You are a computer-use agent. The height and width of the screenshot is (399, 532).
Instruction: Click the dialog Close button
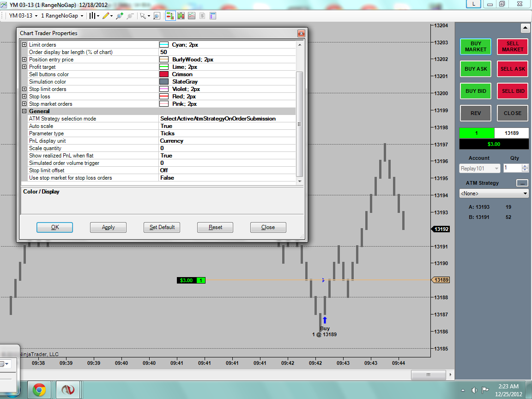click(x=268, y=227)
